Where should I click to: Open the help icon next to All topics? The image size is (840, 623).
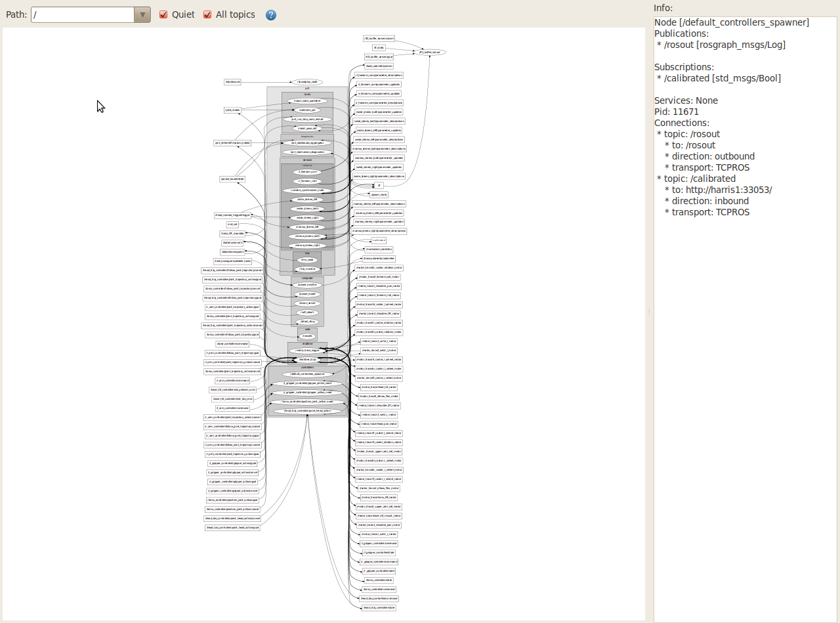click(x=271, y=15)
